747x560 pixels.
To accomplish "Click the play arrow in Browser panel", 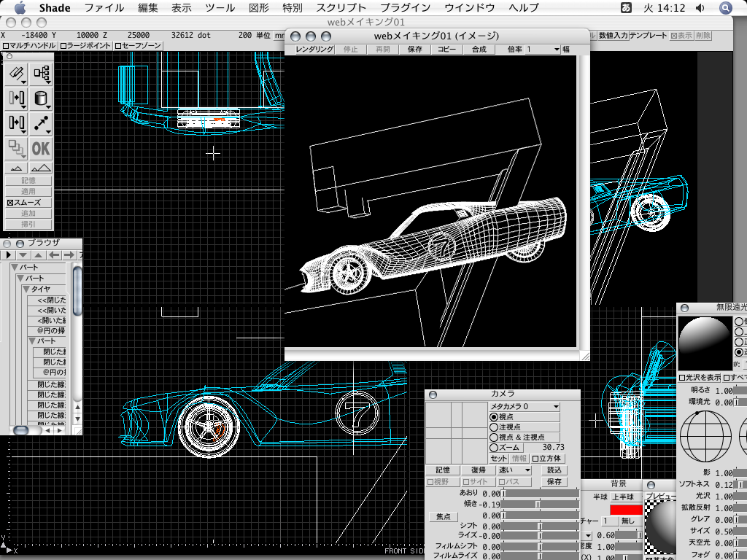I will pyautogui.click(x=9, y=254).
